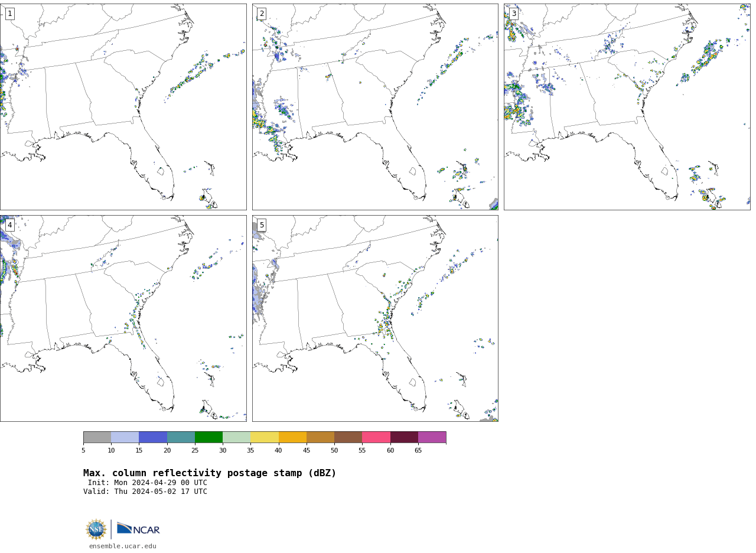Click the pale green 30-35 dBZ swatch

click(x=237, y=437)
